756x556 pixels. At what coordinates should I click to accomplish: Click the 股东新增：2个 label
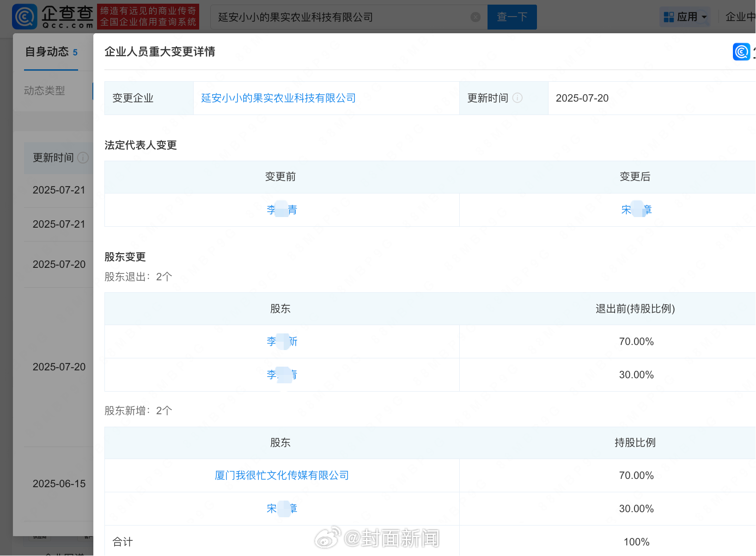pos(138,411)
